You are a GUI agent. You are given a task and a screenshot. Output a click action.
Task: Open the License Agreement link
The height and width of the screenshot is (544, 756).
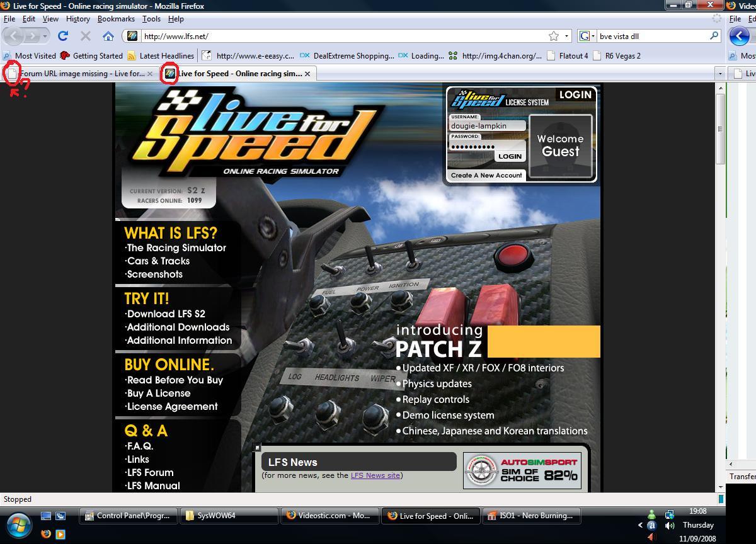click(x=171, y=407)
